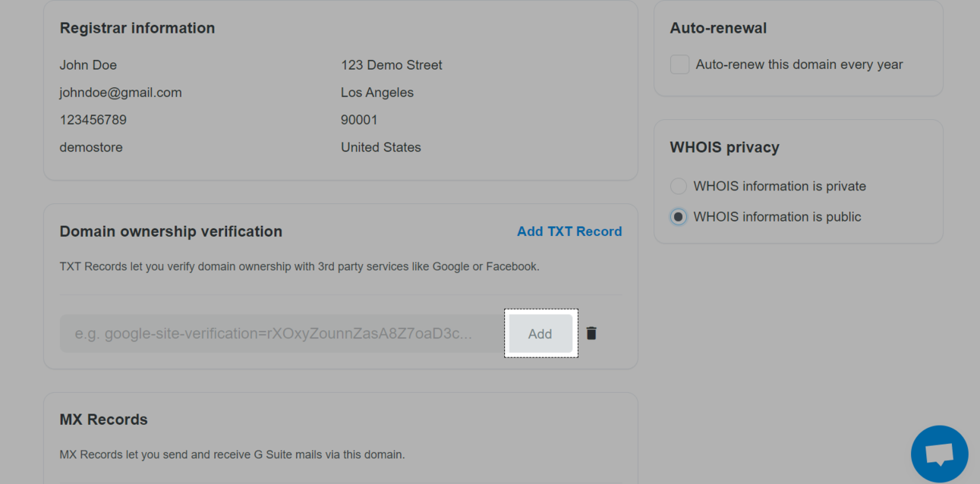980x484 pixels.
Task: Click the MX Records heading
Action: click(x=104, y=420)
